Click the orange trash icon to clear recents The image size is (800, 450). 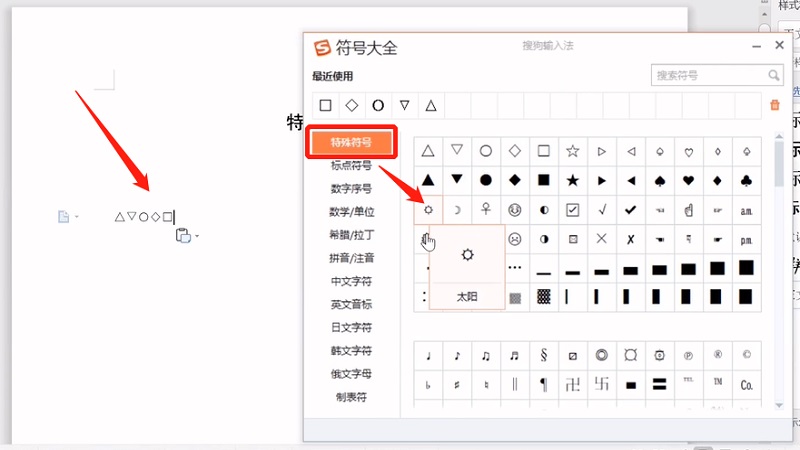(x=774, y=105)
